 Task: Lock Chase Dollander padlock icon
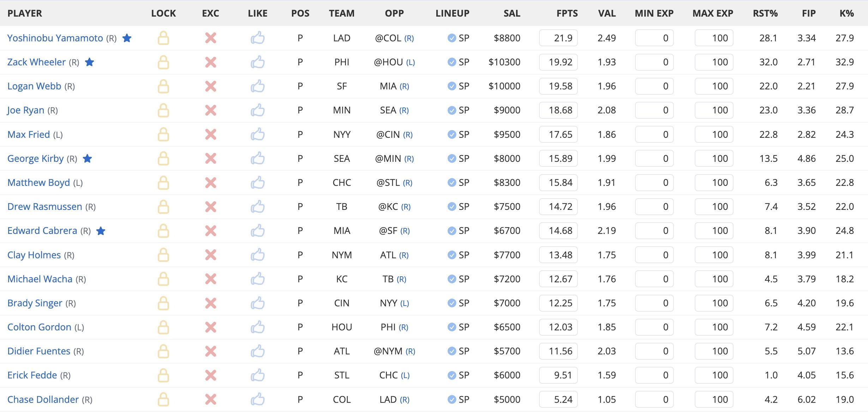point(163,399)
